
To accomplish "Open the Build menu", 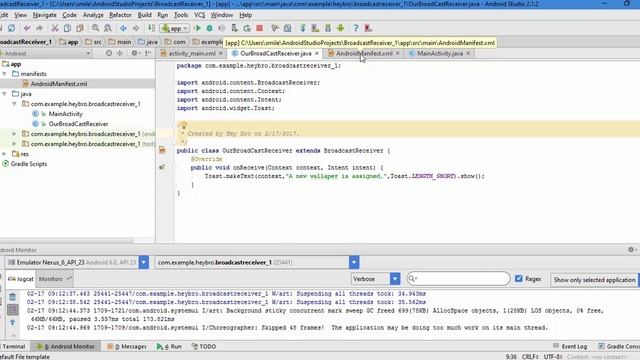I will 144,15.
